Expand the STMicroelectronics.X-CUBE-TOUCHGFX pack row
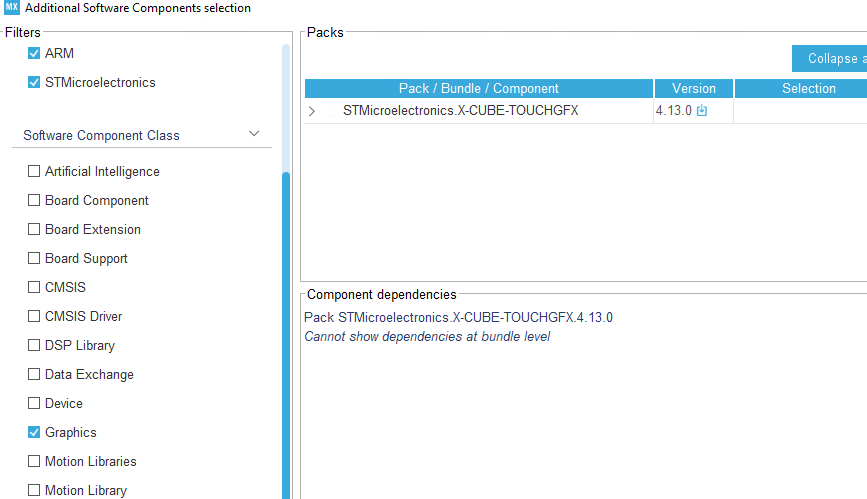The height and width of the screenshot is (499, 867). coord(312,111)
